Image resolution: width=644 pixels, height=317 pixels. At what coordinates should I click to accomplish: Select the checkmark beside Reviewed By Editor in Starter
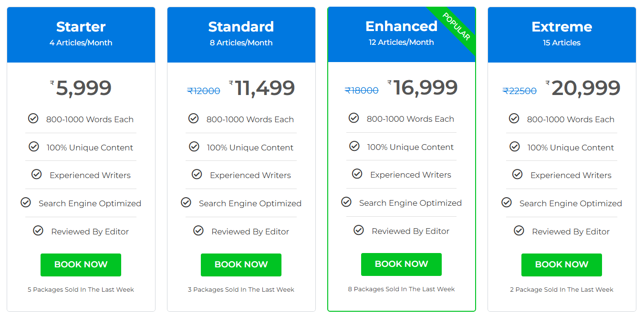tap(38, 231)
